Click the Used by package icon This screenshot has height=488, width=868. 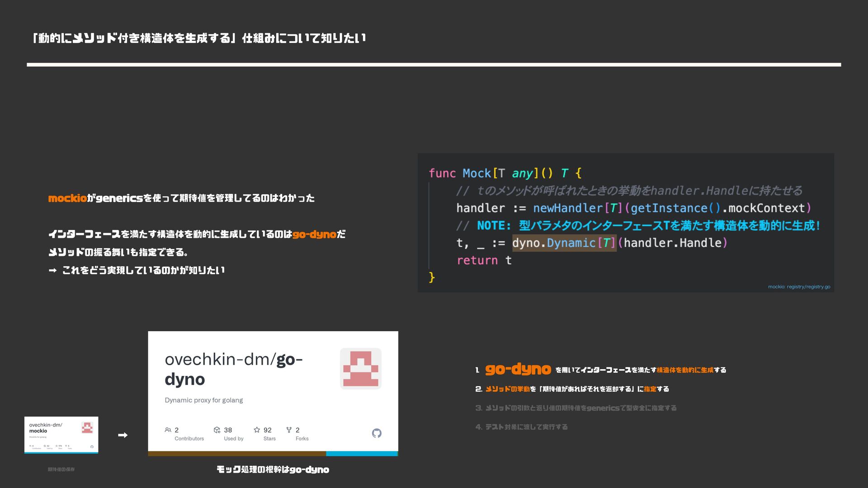click(x=217, y=430)
